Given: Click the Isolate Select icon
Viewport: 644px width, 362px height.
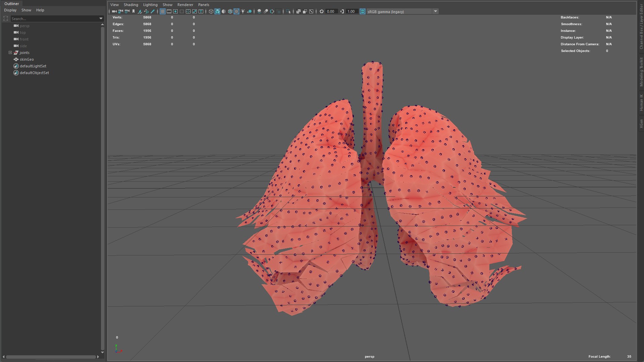Looking at the screenshot, I should 288,11.
